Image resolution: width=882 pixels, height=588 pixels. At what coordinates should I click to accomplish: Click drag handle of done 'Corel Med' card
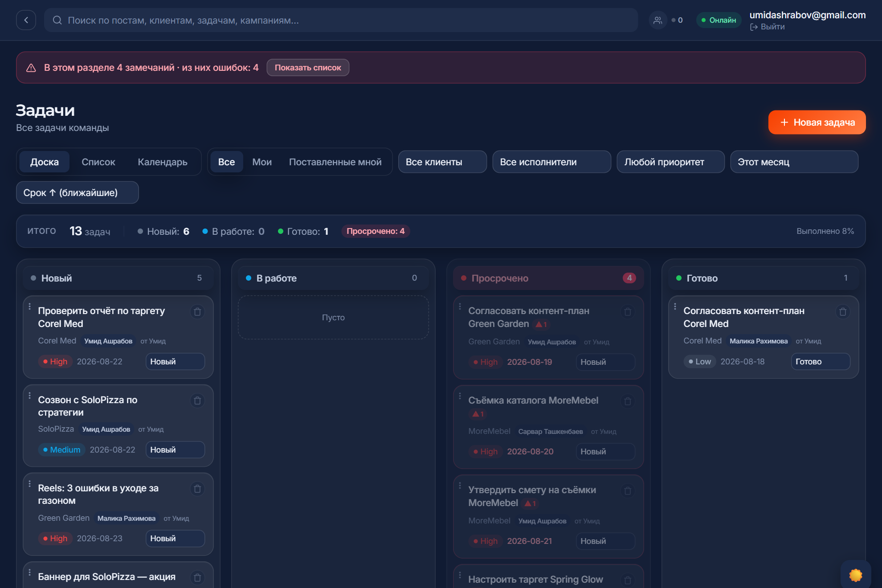675,306
